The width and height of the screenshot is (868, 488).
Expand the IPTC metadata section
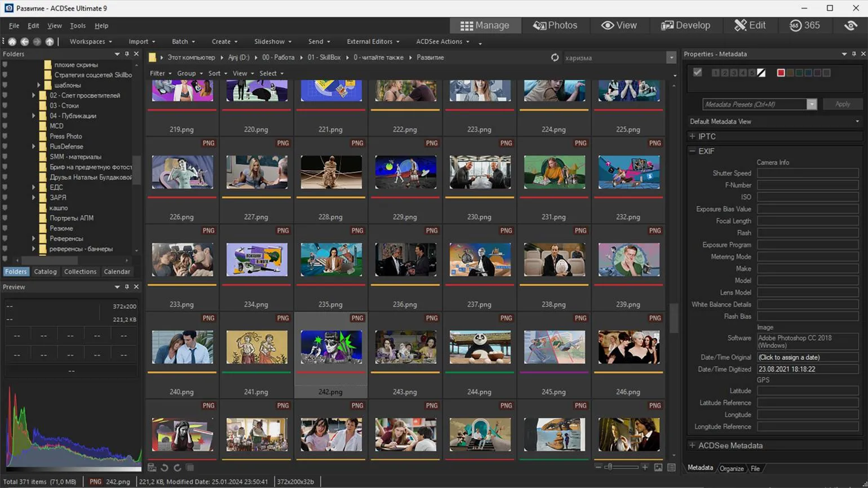[x=693, y=136]
